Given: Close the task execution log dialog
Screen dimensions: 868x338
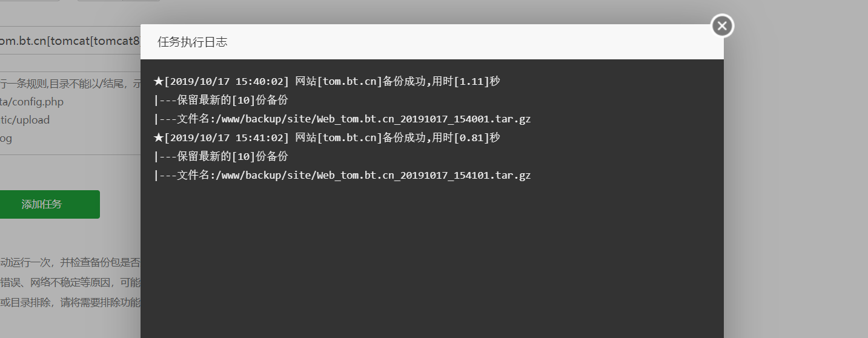Looking at the screenshot, I should [722, 26].
